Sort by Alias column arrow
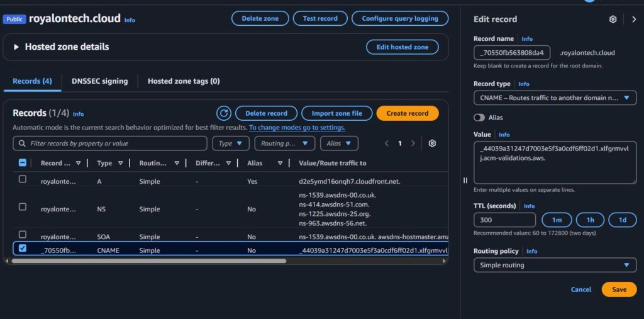 (x=280, y=163)
